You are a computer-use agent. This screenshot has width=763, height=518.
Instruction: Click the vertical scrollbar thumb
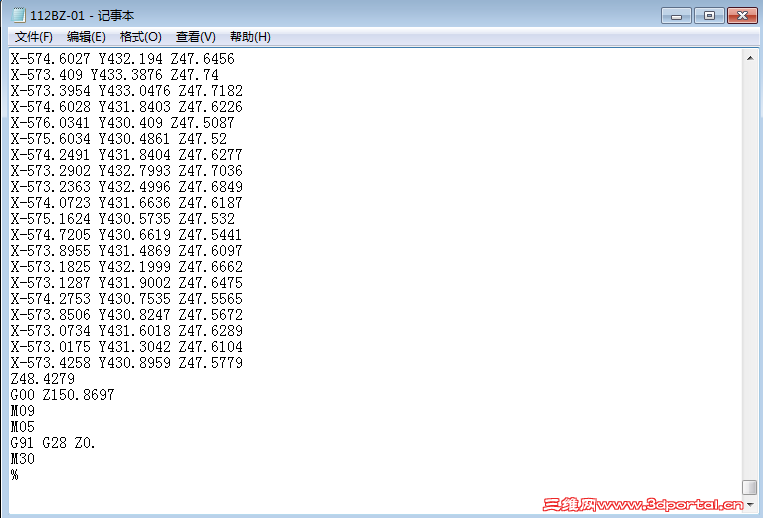point(750,487)
